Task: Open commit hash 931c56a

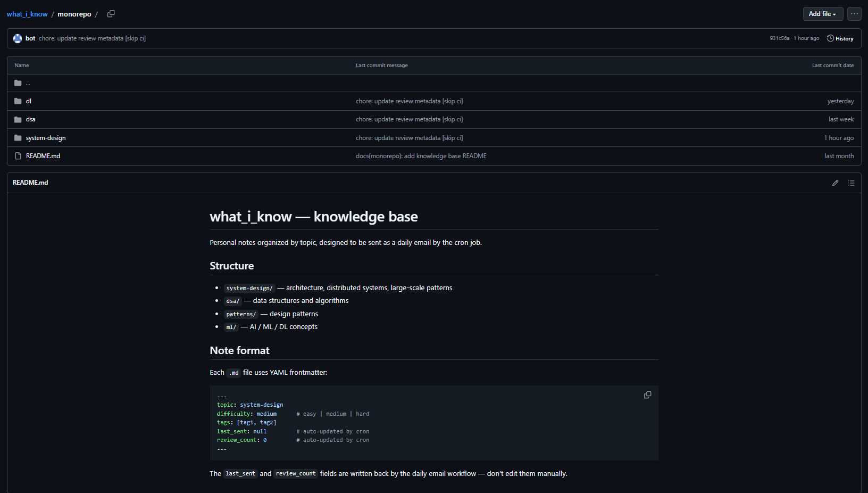Action: pos(780,38)
